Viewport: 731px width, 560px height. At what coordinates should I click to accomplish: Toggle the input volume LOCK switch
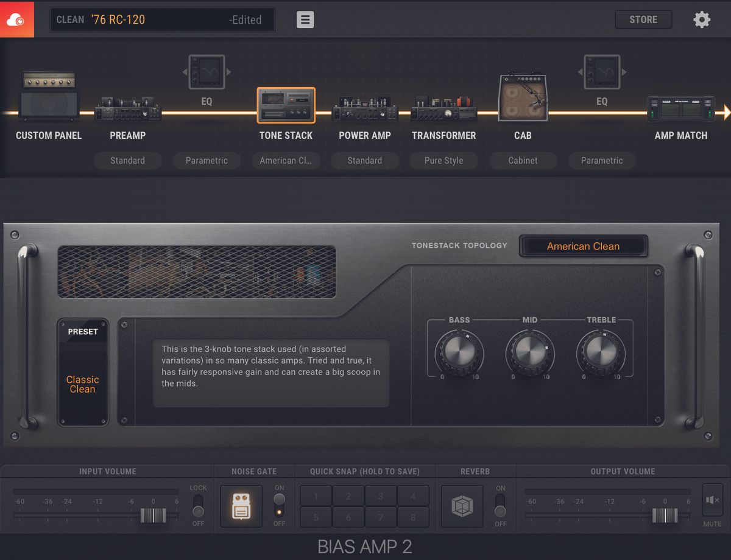(198, 506)
